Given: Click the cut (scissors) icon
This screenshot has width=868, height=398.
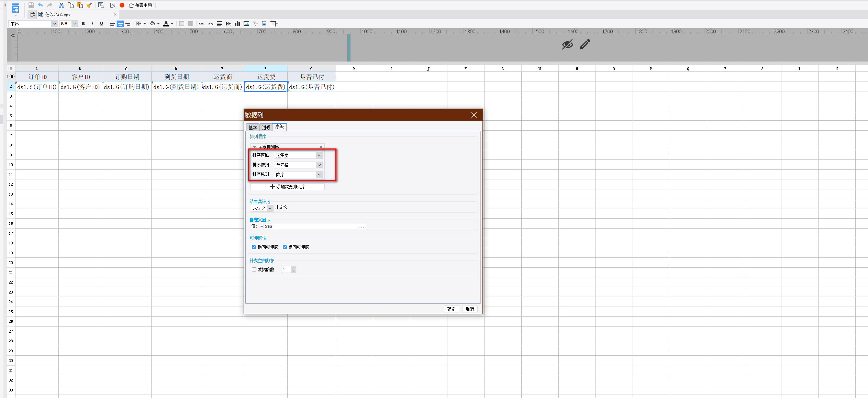Looking at the screenshot, I should coord(62,5).
